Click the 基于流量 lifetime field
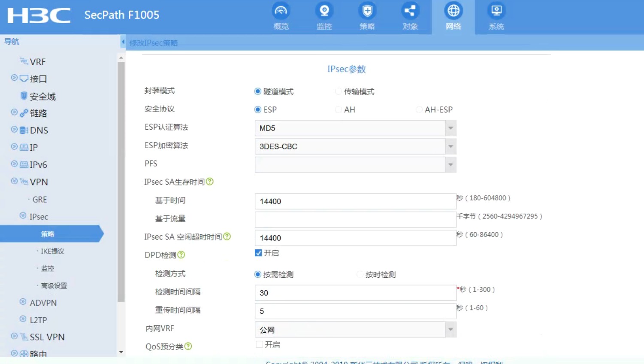 (x=355, y=219)
